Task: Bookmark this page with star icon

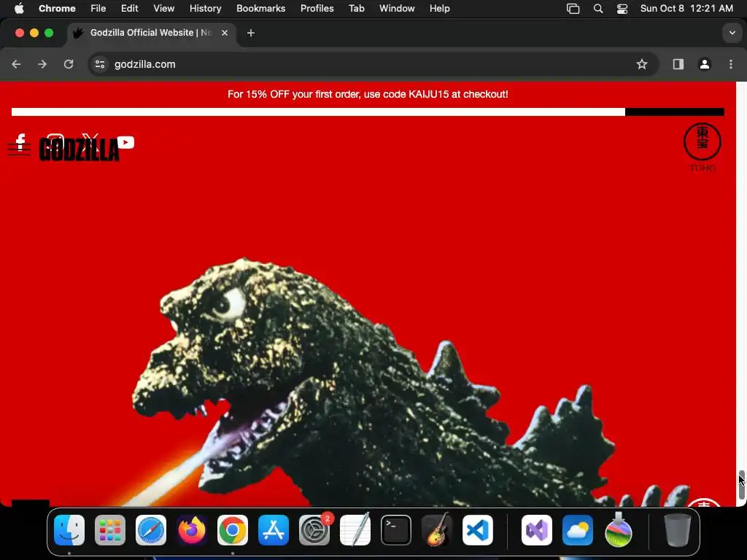Action: [642, 64]
